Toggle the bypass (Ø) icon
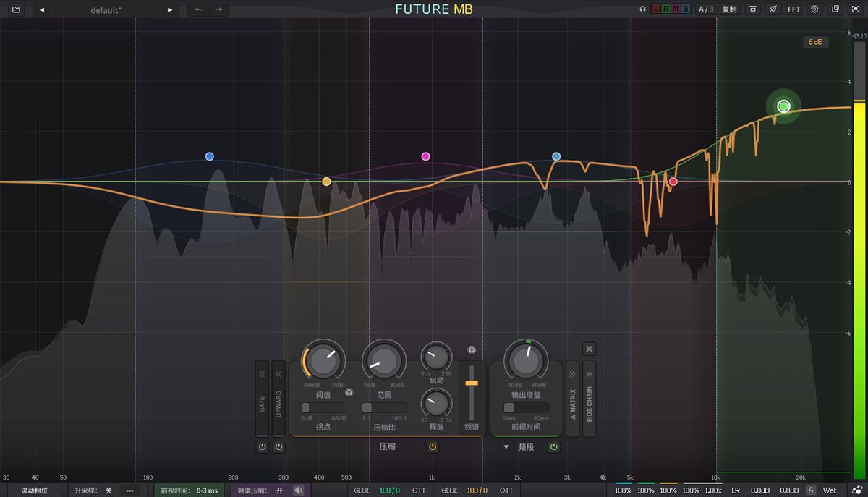 click(773, 9)
